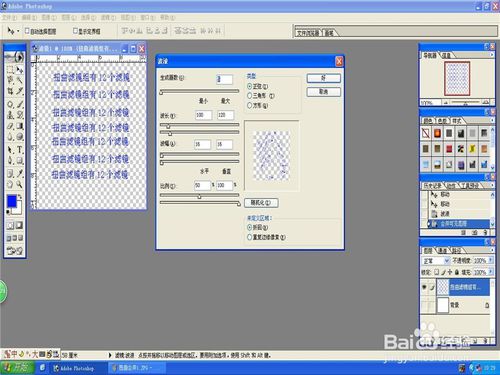Select the Healing Brush tool
The image size is (500, 375).
point(10,104)
